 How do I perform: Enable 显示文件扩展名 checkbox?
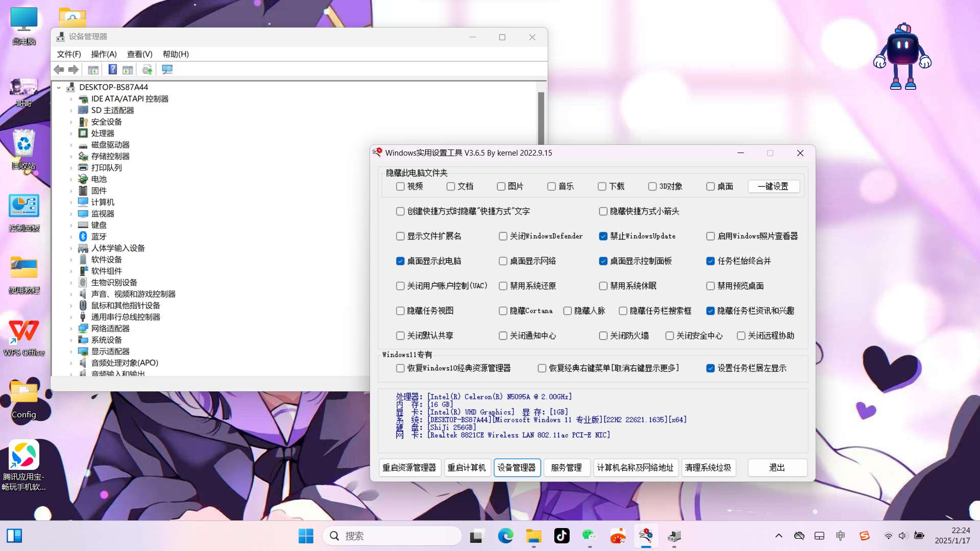(x=400, y=236)
